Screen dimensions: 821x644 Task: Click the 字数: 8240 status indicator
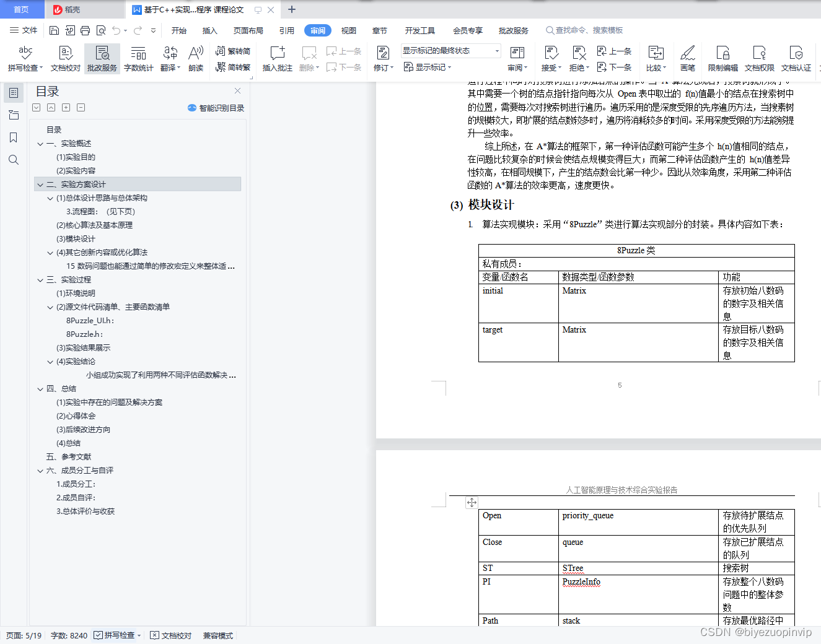pos(69,635)
